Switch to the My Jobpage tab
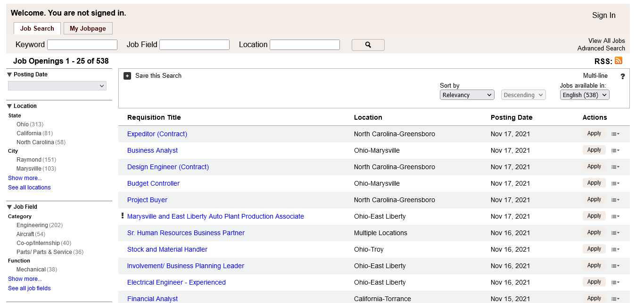The height and width of the screenshot is (303, 644). (x=88, y=28)
